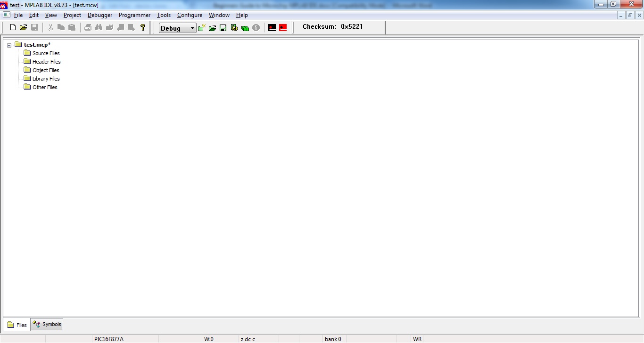
Task: Open the Build Options icon
Action: click(234, 28)
